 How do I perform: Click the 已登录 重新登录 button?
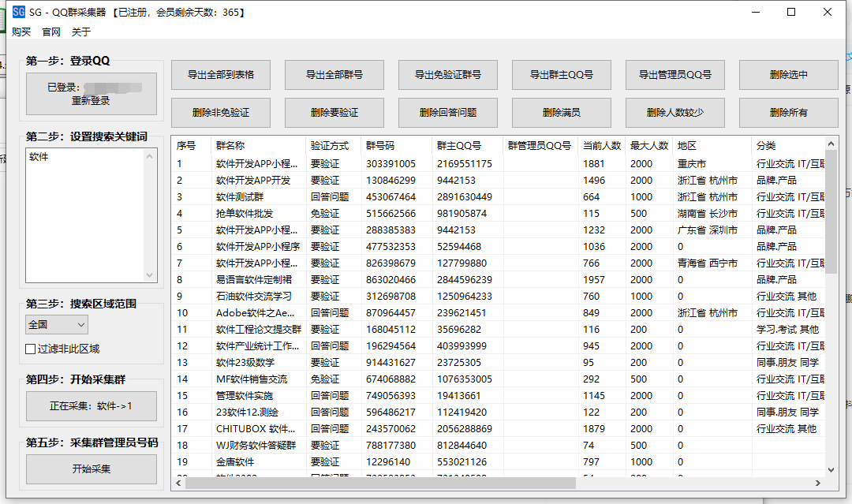coord(92,94)
